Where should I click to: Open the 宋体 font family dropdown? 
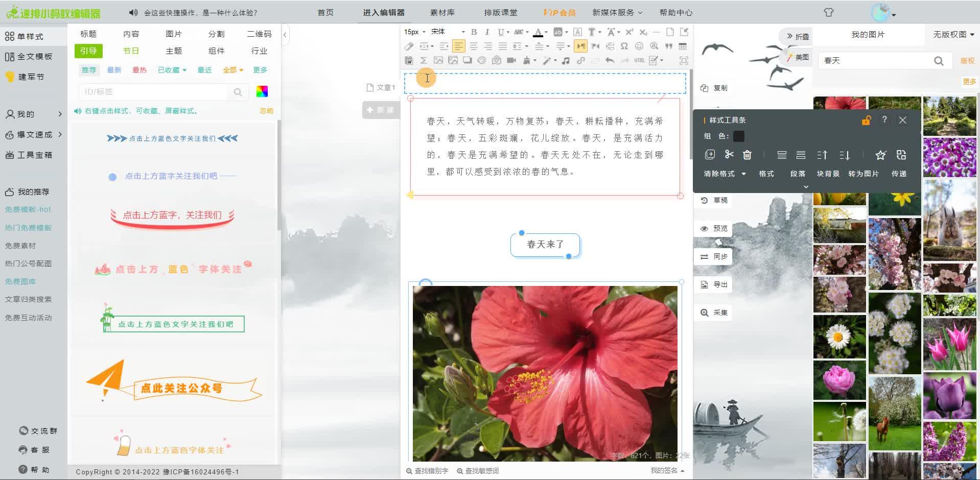(448, 32)
